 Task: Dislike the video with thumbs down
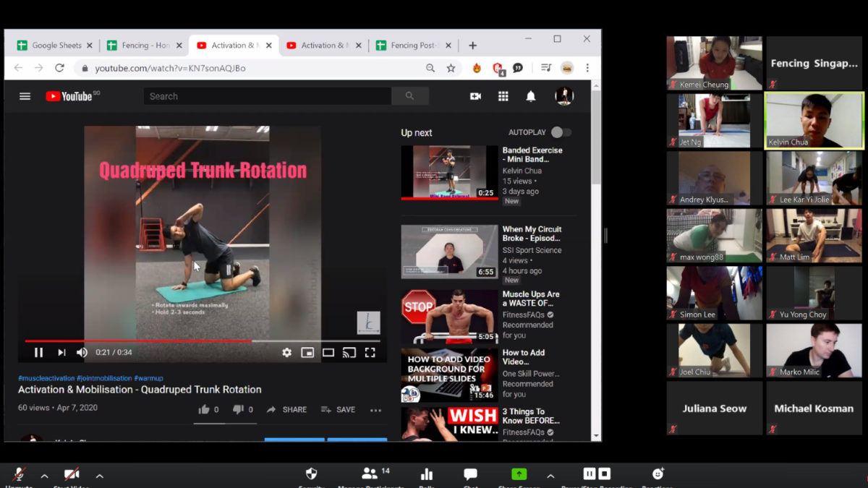pyautogui.click(x=238, y=409)
